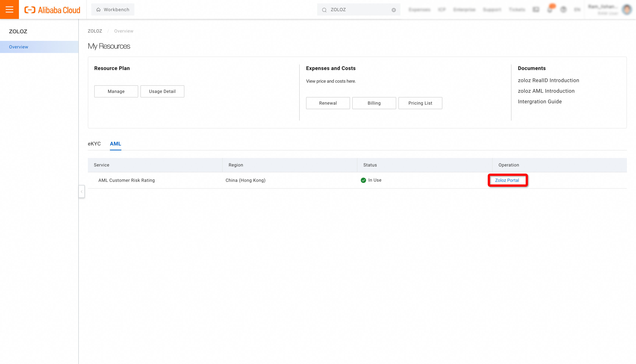
Task: Click the Usage Detail button
Action: (162, 91)
